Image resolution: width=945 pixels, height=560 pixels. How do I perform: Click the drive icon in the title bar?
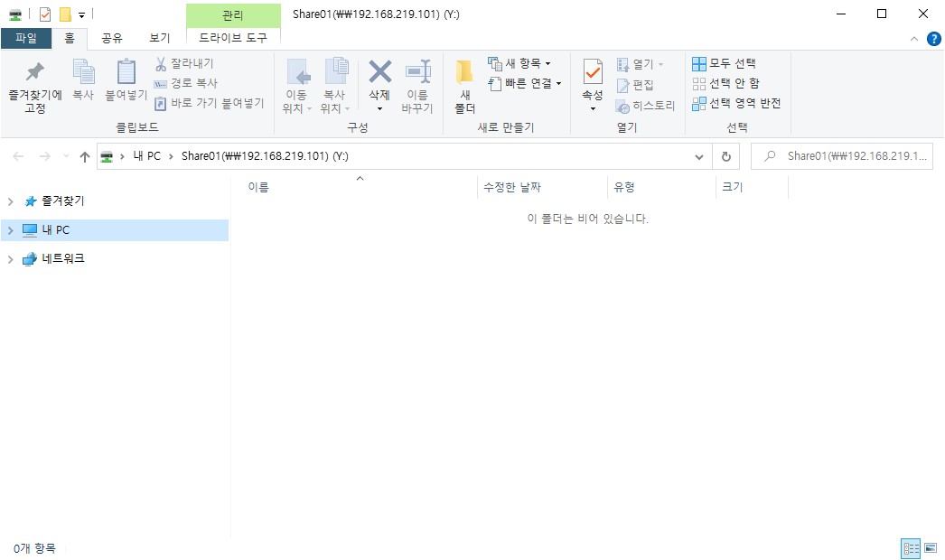coord(15,14)
